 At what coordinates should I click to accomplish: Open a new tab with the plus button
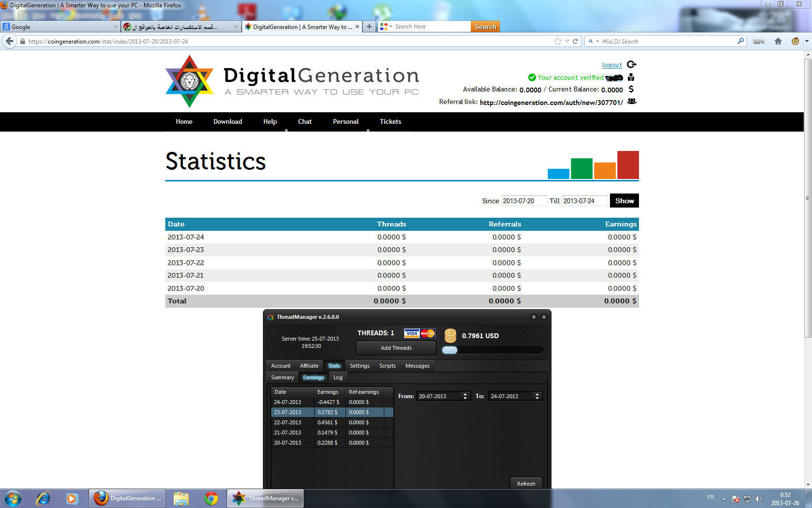tap(369, 27)
